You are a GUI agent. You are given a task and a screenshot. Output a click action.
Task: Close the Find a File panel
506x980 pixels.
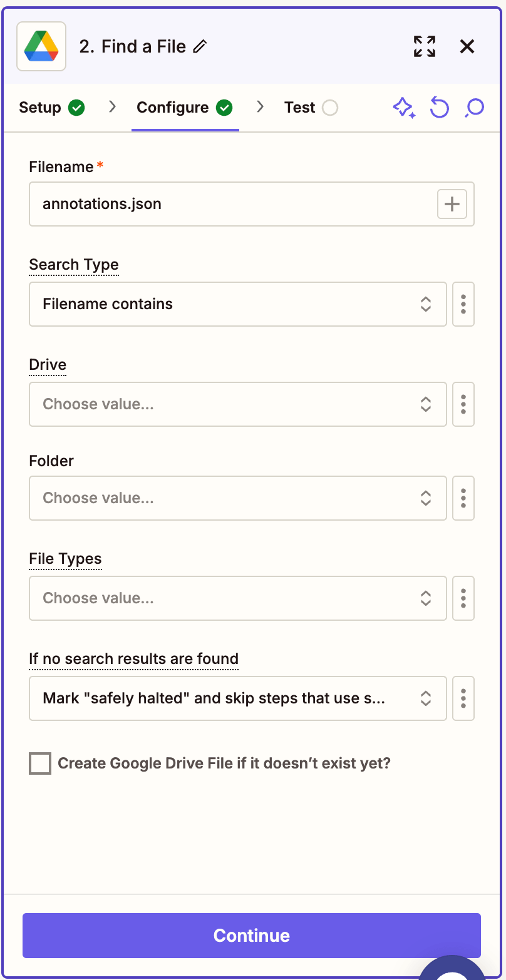467,46
